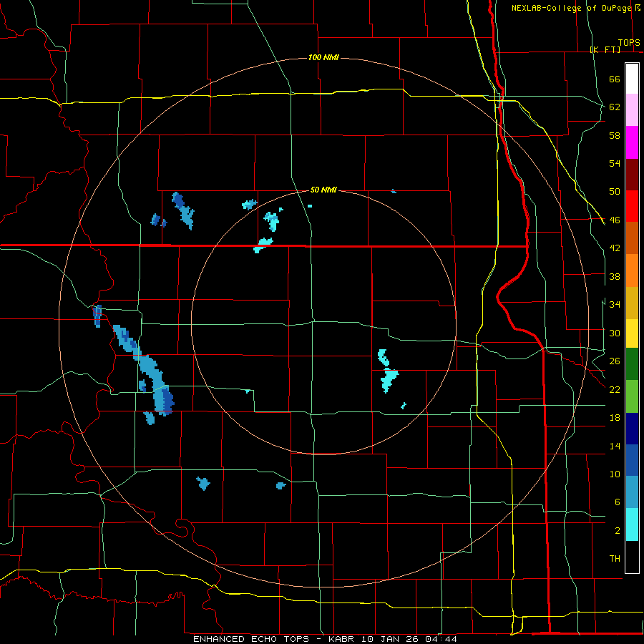
Task: Click the 66 legend value
Action: (615, 79)
